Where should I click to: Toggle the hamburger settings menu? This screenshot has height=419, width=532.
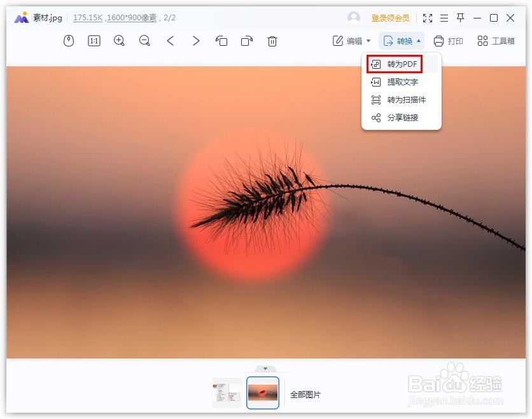[x=444, y=17]
